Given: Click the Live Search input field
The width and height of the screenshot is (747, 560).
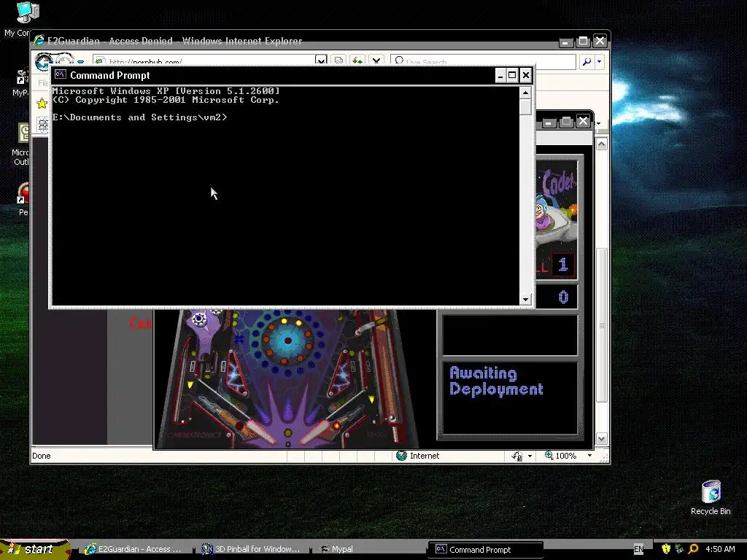Looking at the screenshot, I should pyautogui.click(x=483, y=61).
